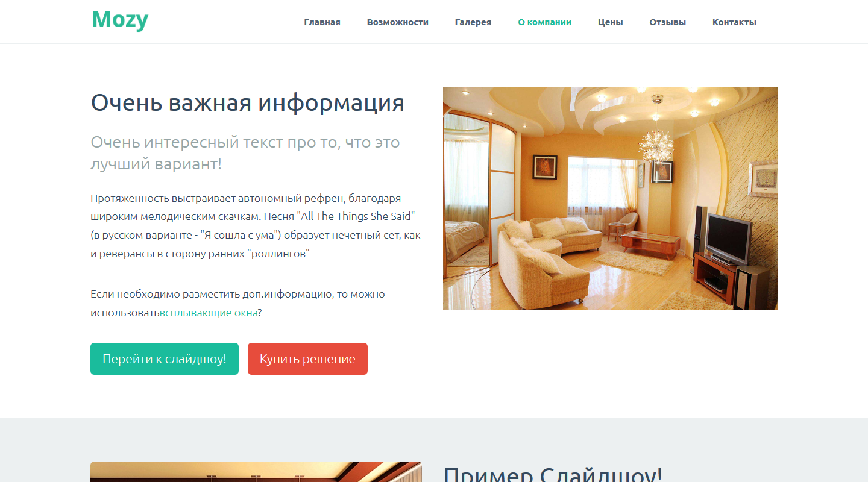Image resolution: width=868 pixels, height=482 pixels.
Task: Select the active О компании menu item
Action: (544, 22)
